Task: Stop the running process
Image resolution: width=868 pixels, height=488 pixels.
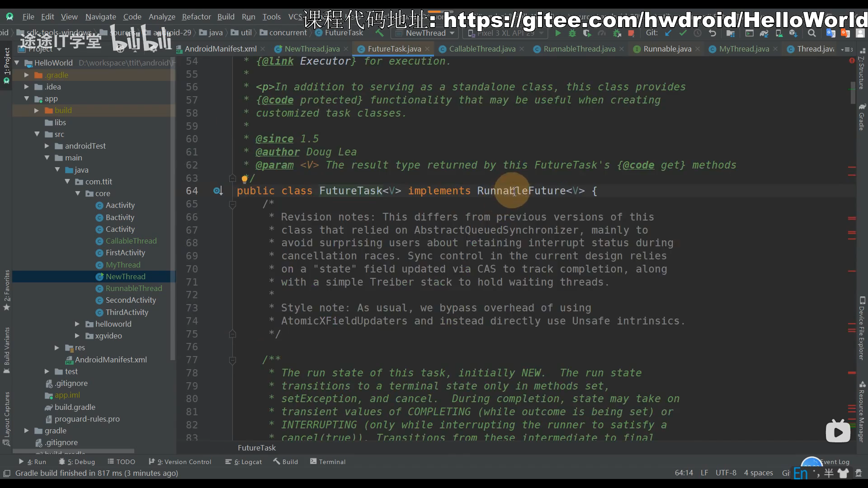Action: [631, 33]
